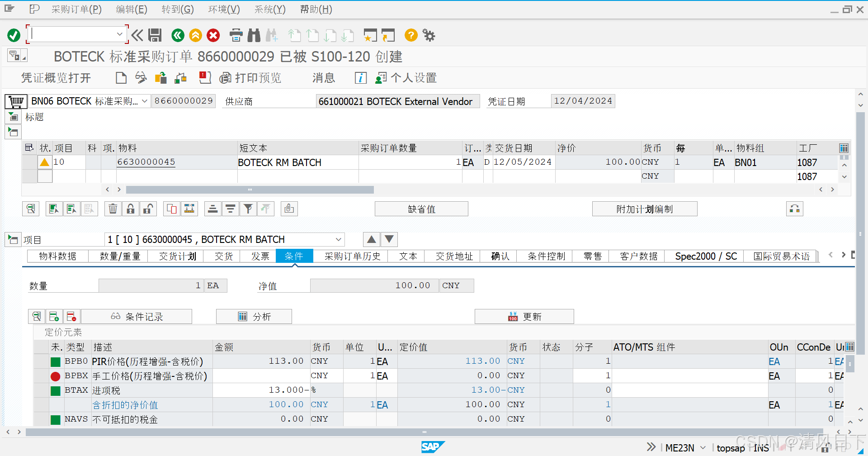Open the Customize layout gears icon
The height and width of the screenshot is (456, 868).
(x=429, y=35)
